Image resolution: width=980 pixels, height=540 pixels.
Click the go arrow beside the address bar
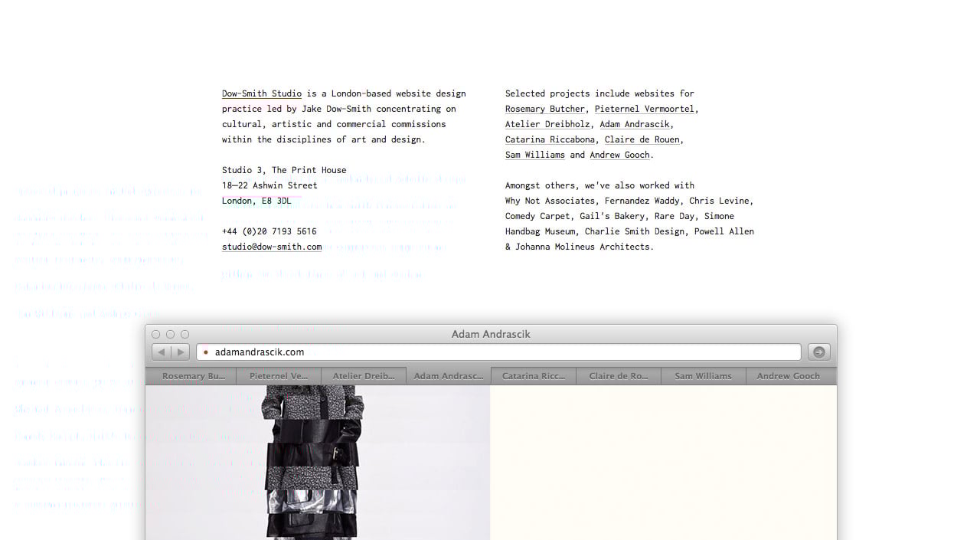click(x=818, y=352)
